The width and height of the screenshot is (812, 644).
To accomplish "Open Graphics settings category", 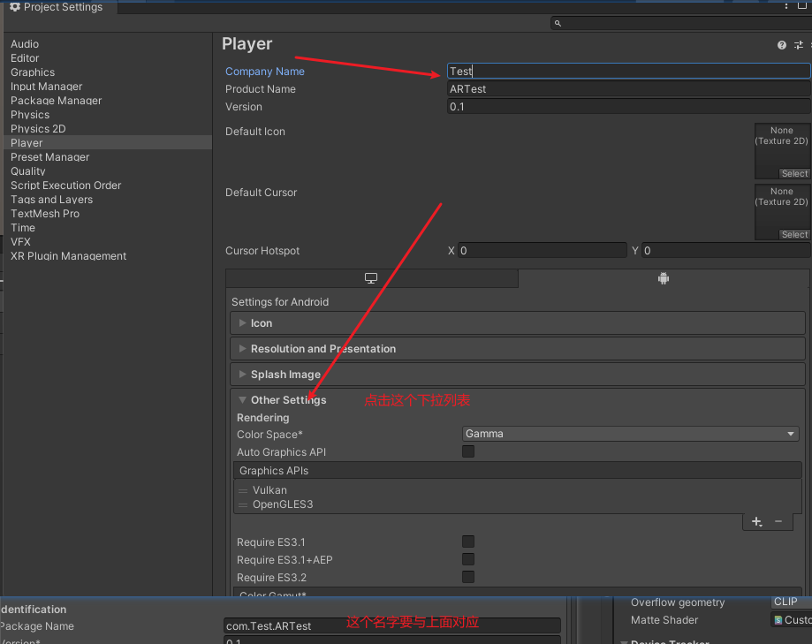I will click(32, 72).
